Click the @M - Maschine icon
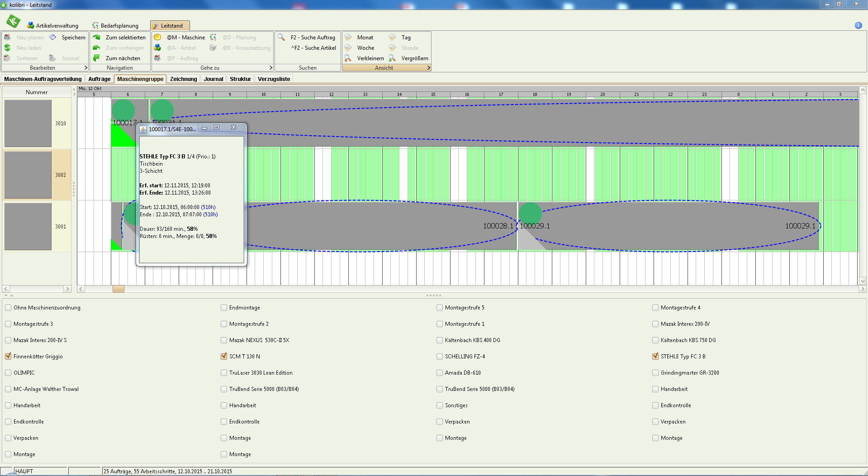Screen dimensions: 868x476 157,37
